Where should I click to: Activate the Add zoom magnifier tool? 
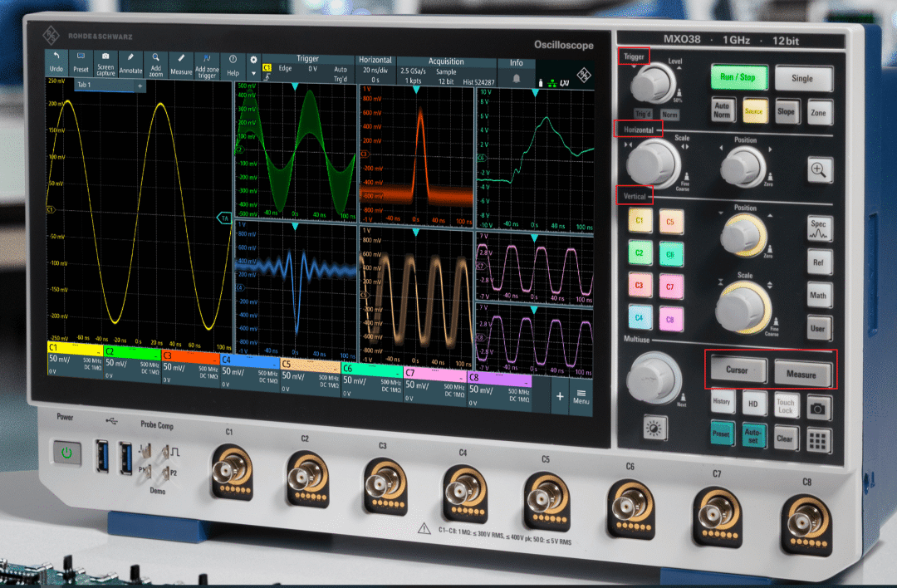[x=155, y=65]
